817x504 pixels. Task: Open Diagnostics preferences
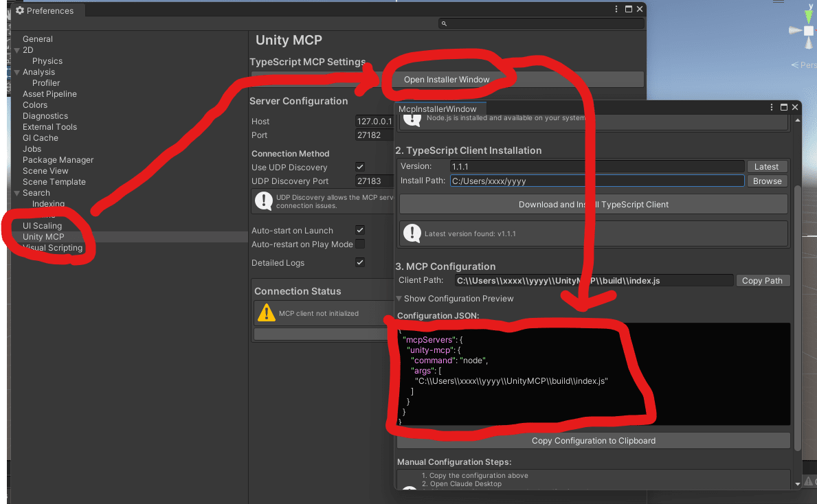(x=45, y=115)
